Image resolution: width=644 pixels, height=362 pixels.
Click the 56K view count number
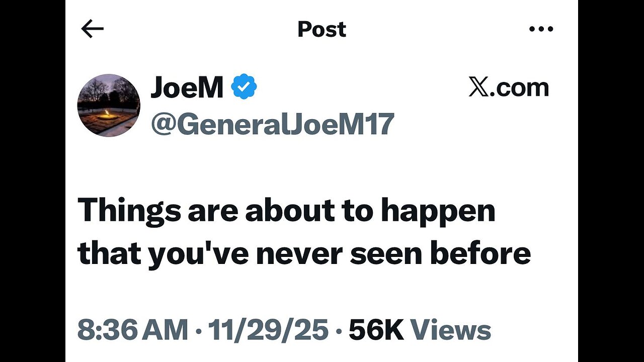coord(376,330)
